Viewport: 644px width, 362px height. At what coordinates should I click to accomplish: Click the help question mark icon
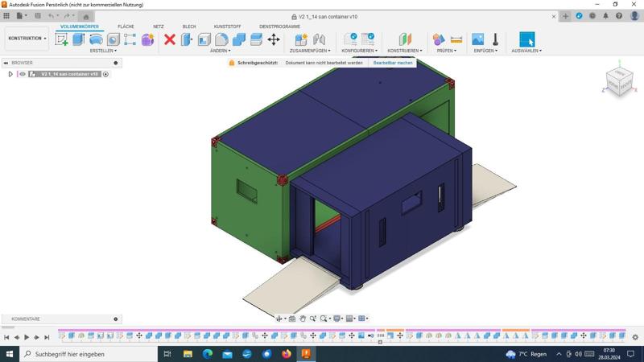(x=619, y=16)
